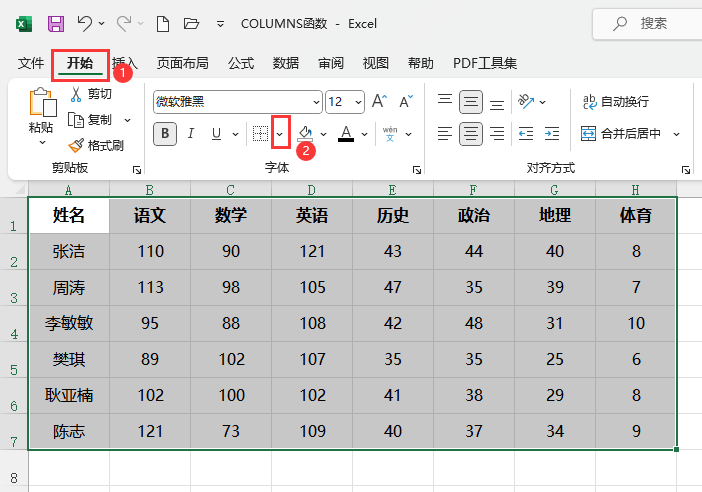
Task: Expand the borders dropdown arrow
Action: click(x=280, y=134)
